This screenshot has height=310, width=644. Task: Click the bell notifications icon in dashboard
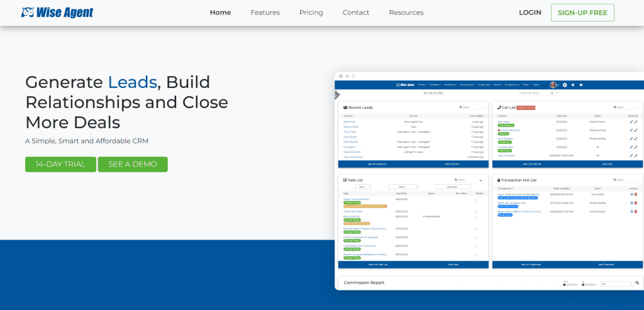(x=573, y=85)
